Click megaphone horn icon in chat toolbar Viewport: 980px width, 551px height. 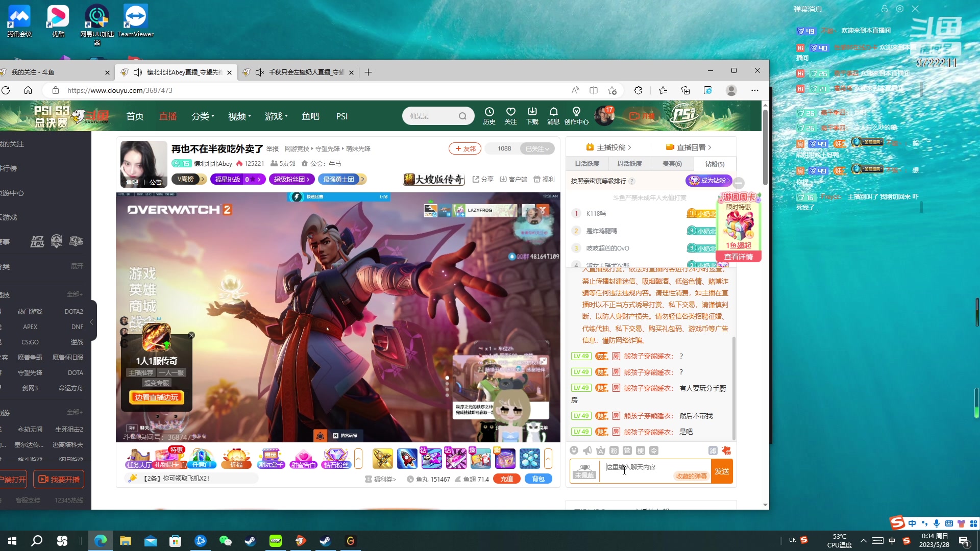tap(587, 450)
